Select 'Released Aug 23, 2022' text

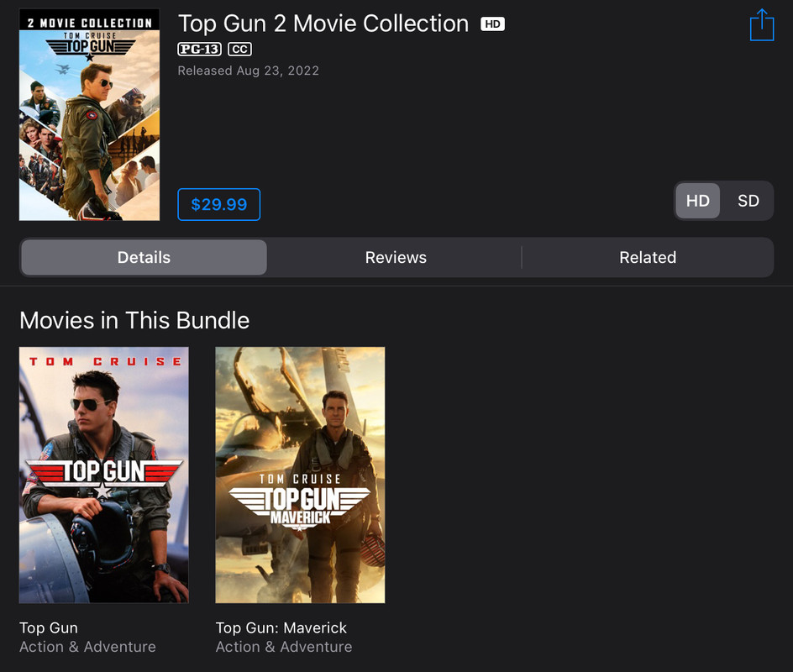tap(249, 71)
